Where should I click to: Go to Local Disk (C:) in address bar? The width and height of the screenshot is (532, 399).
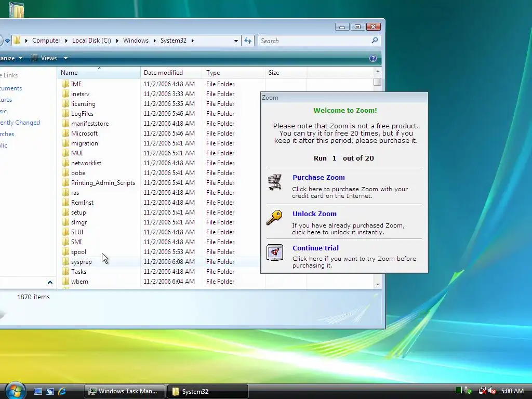(91, 41)
